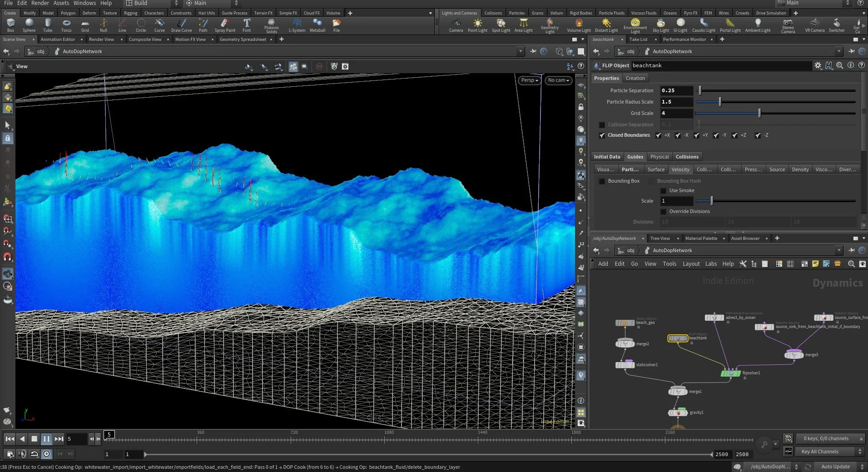Open the Auto Update mode dropdown
The width and height of the screenshot is (868, 472).
pos(836,467)
